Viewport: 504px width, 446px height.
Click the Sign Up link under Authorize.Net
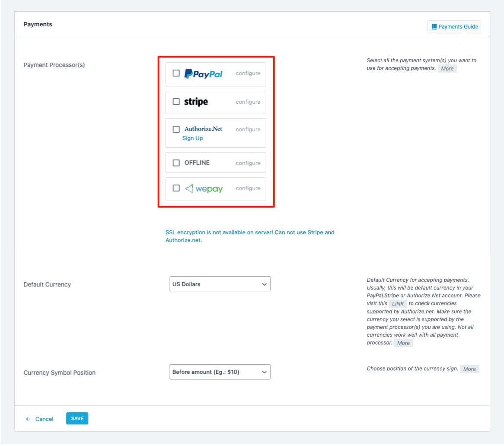click(x=192, y=138)
